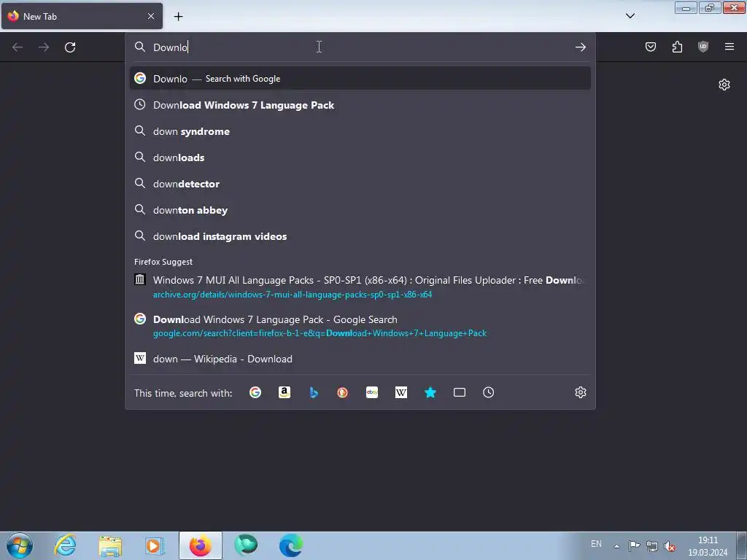Open search settings gear in dropdown
747x560 pixels.
[x=580, y=392]
